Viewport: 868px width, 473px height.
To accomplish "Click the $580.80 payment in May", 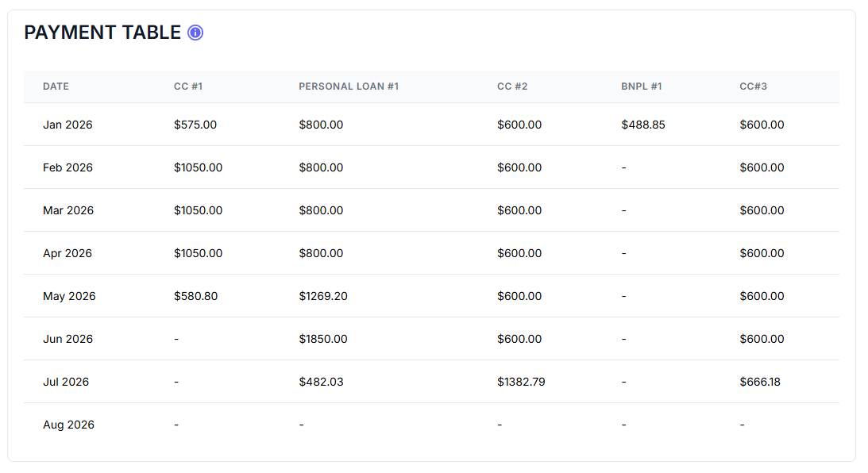I will coord(195,296).
